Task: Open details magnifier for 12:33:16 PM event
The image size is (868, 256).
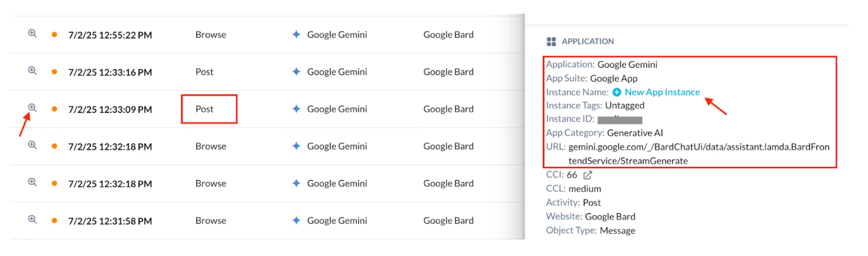Action: coord(32,70)
